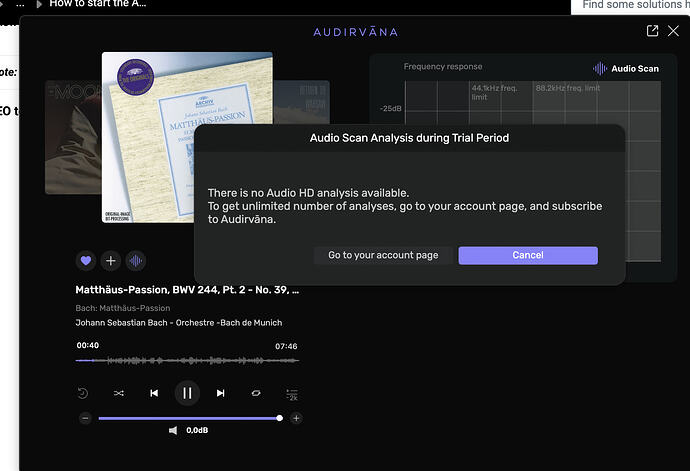Seek within the track waveform progress bar
The height and width of the screenshot is (471, 690).
(187, 361)
